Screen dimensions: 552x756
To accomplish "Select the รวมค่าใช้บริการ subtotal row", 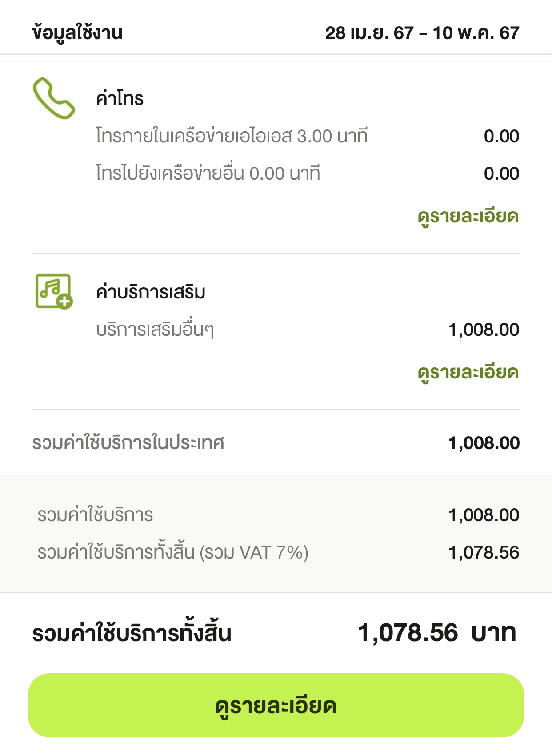I will point(278,515).
